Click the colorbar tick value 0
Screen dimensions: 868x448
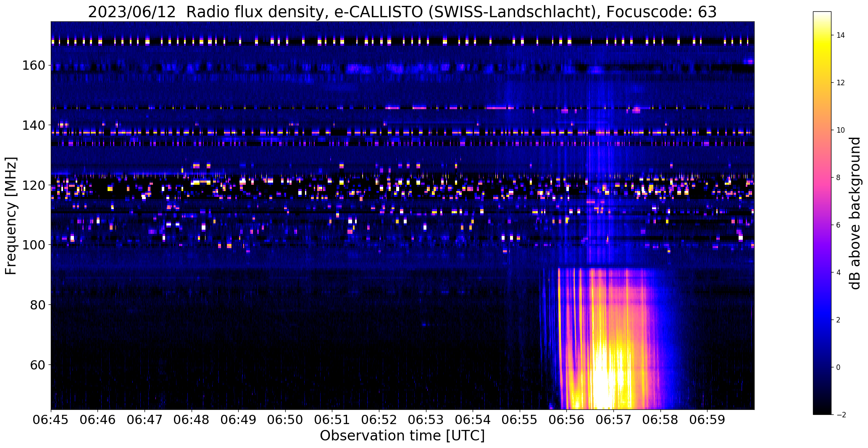[839, 367]
